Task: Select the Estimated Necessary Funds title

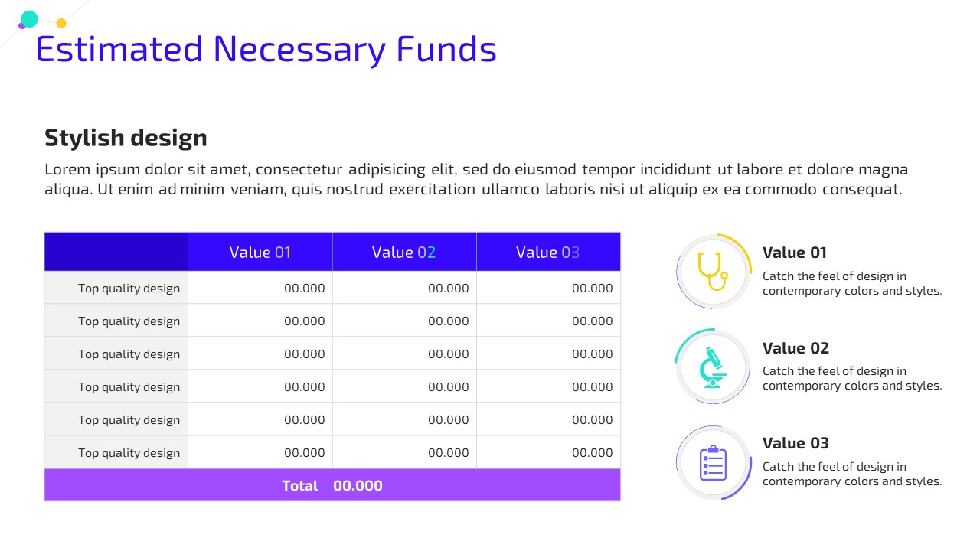Action: tap(266, 49)
